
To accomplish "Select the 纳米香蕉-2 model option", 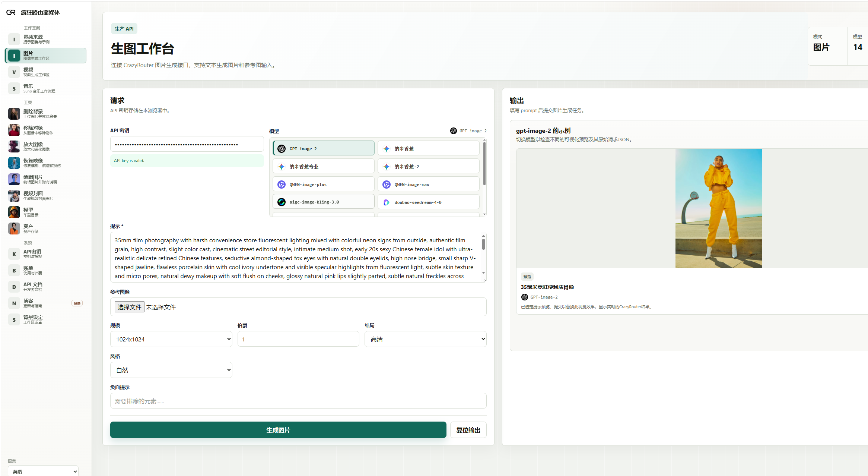I will (428, 166).
